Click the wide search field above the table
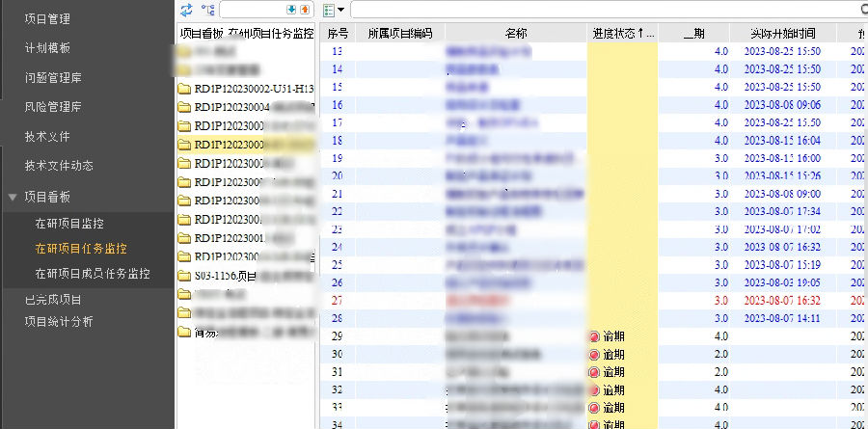The image size is (868, 429). (x=609, y=10)
